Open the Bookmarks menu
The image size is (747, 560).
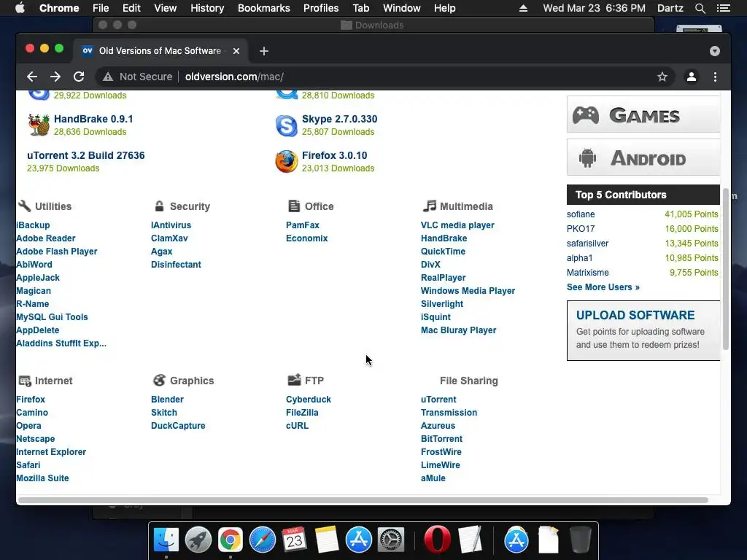click(x=264, y=8)
